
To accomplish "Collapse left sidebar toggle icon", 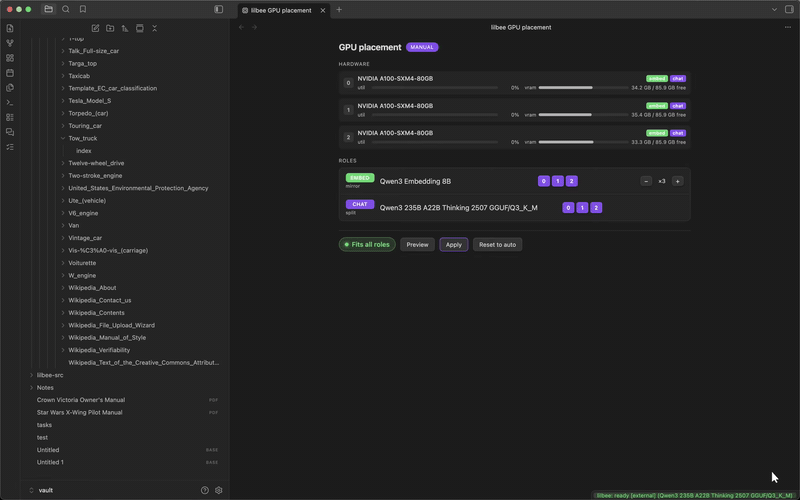I will click(x=218, y=9).
